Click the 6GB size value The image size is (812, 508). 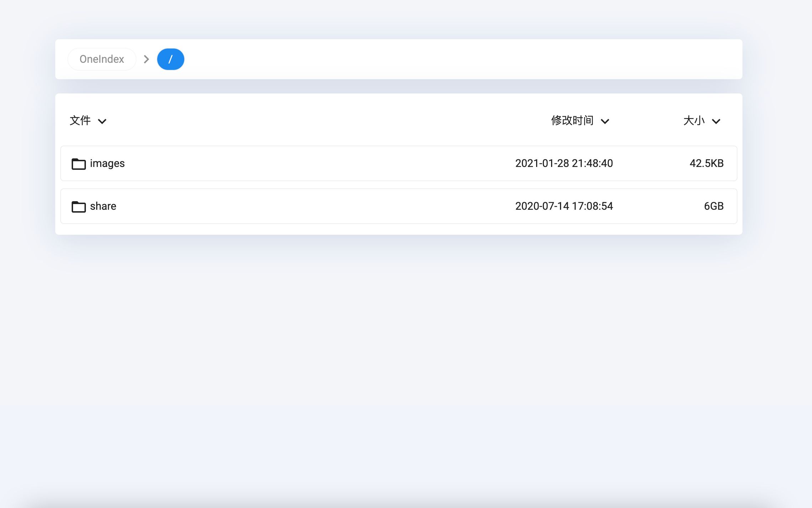coord(714,206)
